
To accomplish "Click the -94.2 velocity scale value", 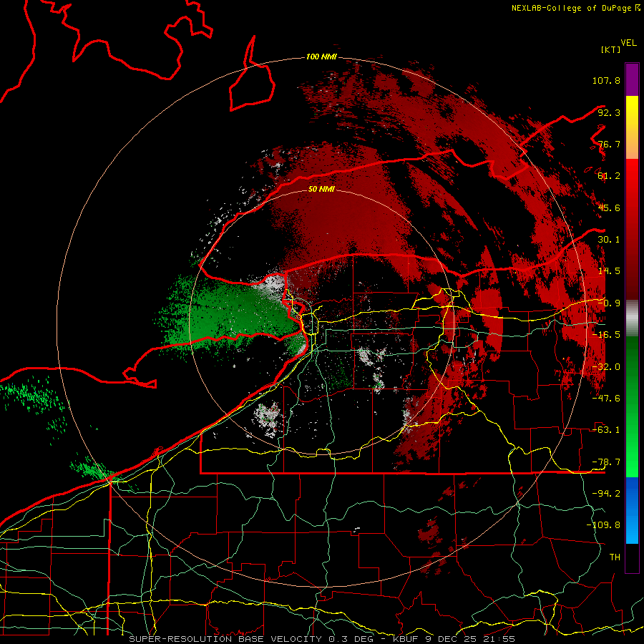I will [606, 494].
